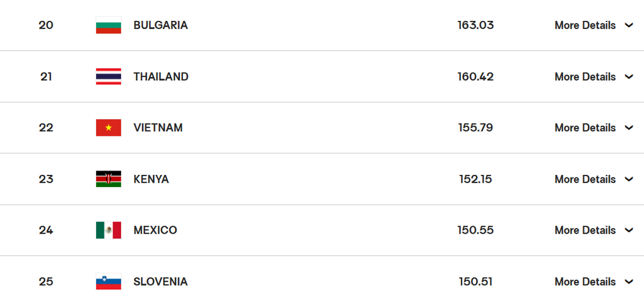Click the Vietnam flag icon
The image size is (644, 293).
tap(109, 128)
